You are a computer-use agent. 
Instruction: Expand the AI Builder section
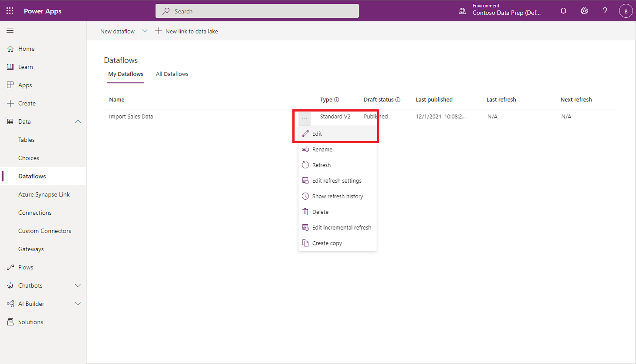coord(78,304)
